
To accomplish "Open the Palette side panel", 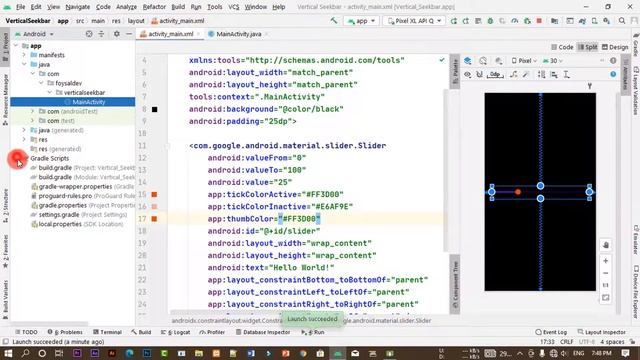I will click(455, 72).
